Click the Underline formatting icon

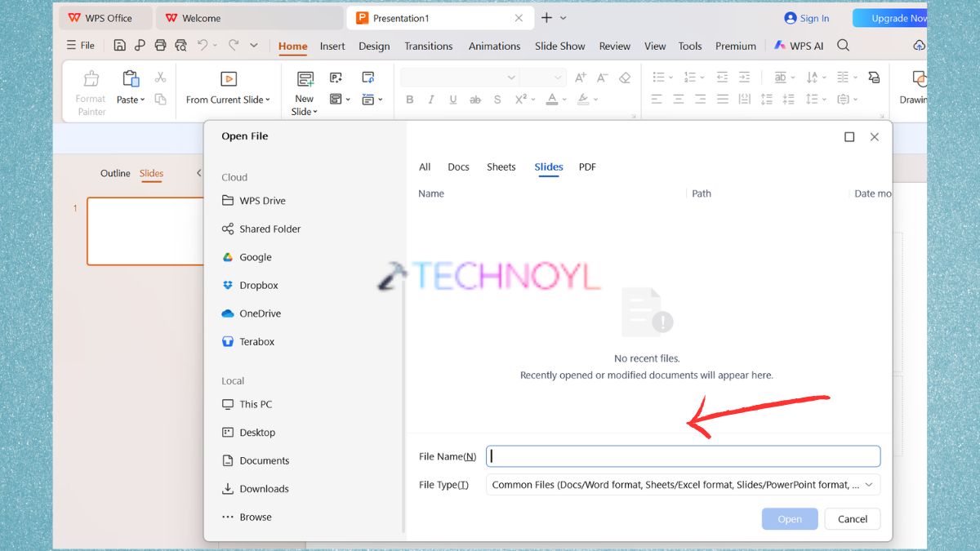click(453, 100)
